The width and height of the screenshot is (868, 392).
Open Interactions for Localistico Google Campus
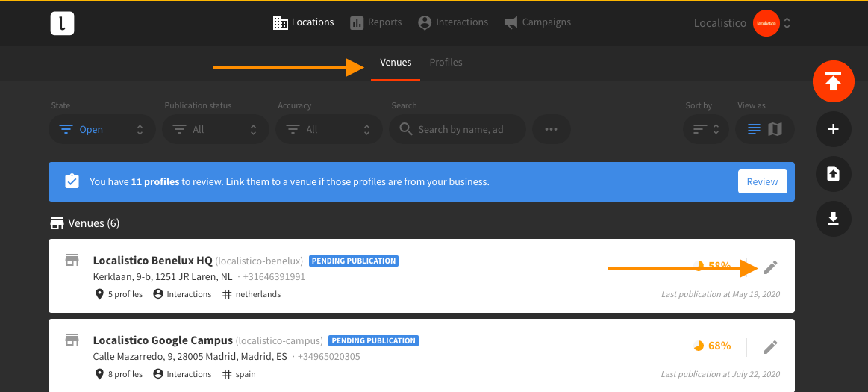182,374
